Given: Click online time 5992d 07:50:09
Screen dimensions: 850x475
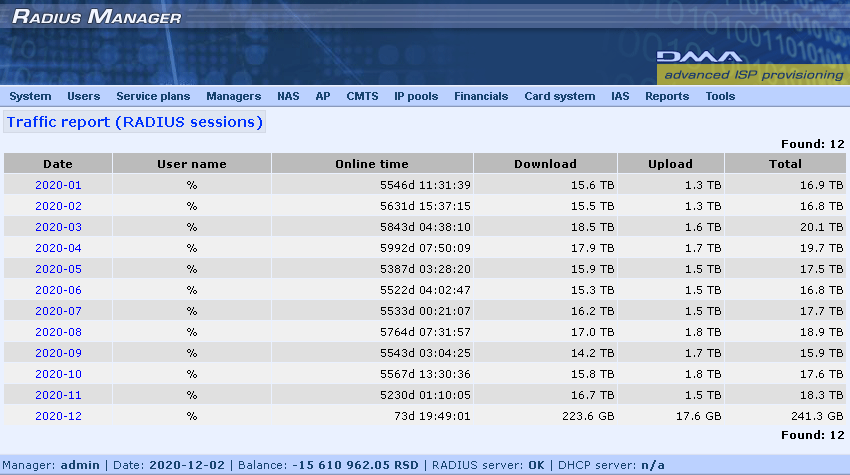Looking at the screenshot, I should tap(425, 248).
